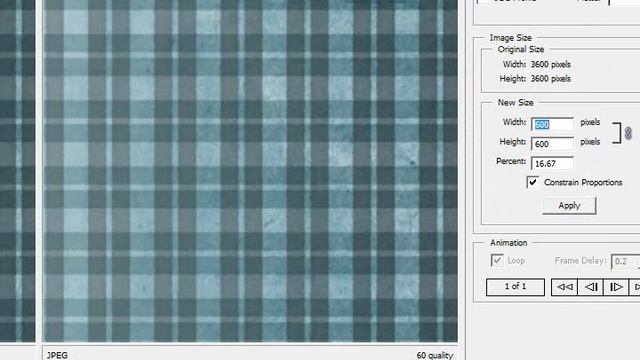The width and height of the screenshot is (640, 360).
Task: Click the plaid image preview
Action: [x=250, y=171]
